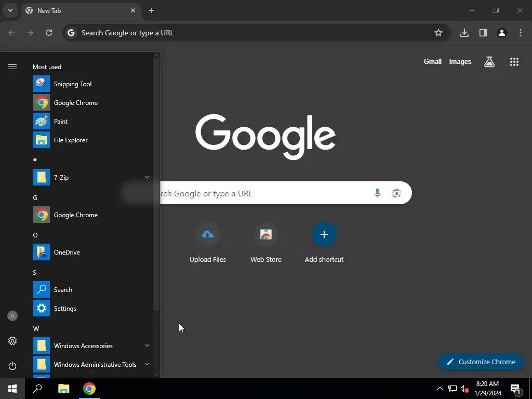Screen dimensions: 532x399
Task: Go back to the previous page
Action: point(11,33)
